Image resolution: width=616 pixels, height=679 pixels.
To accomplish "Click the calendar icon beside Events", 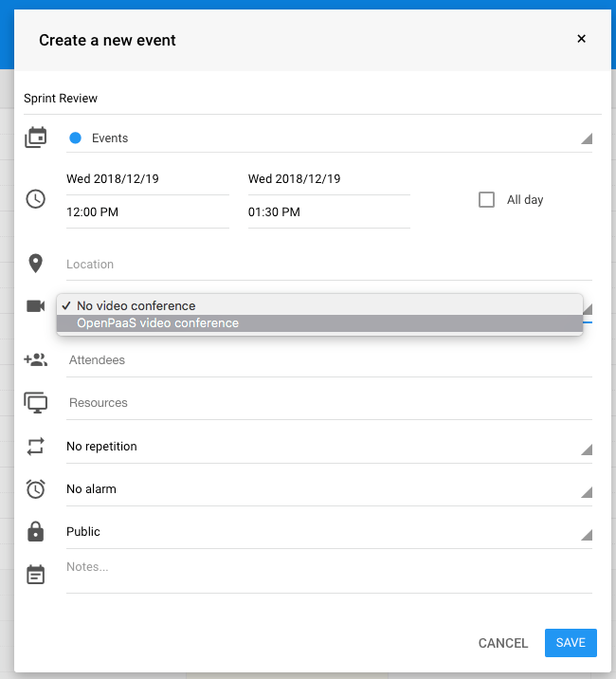I will (x=35, y=138).
